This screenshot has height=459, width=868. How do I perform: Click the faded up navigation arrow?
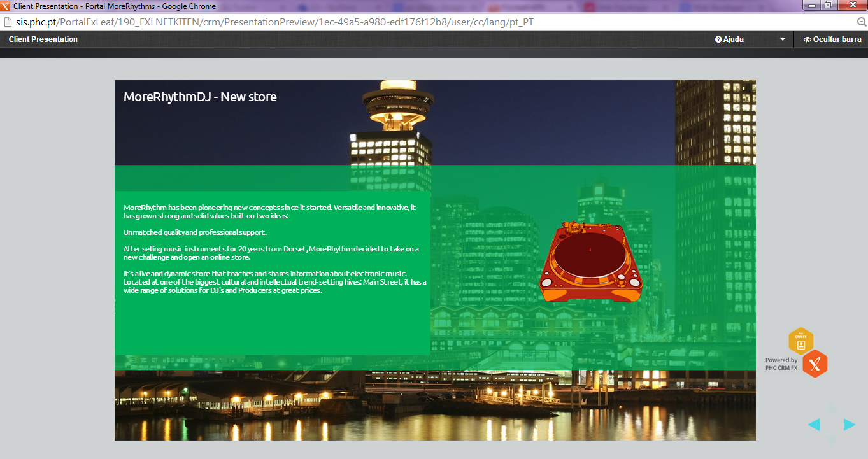[832, 408]
